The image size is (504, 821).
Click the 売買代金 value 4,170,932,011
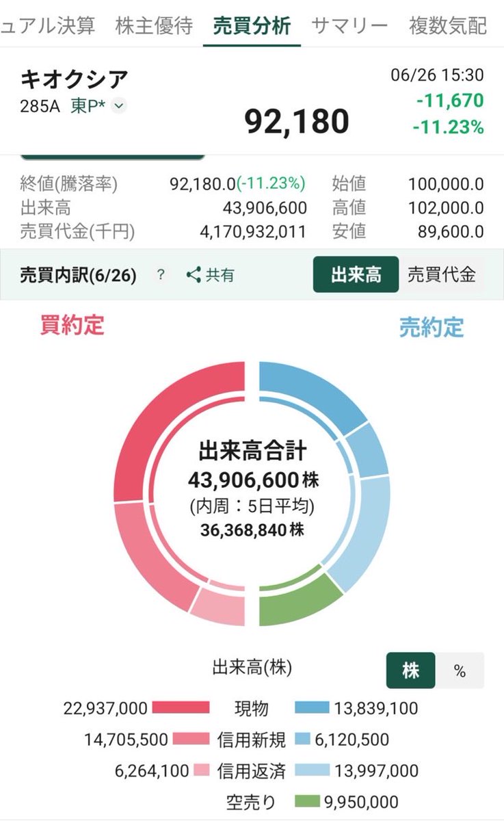click(253, 231)
